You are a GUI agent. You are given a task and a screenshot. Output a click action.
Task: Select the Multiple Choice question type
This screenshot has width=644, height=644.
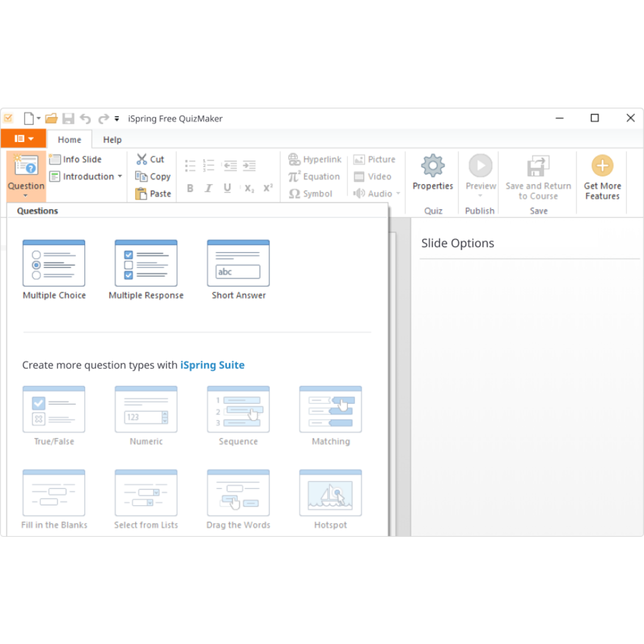click(x=54, y=264)
